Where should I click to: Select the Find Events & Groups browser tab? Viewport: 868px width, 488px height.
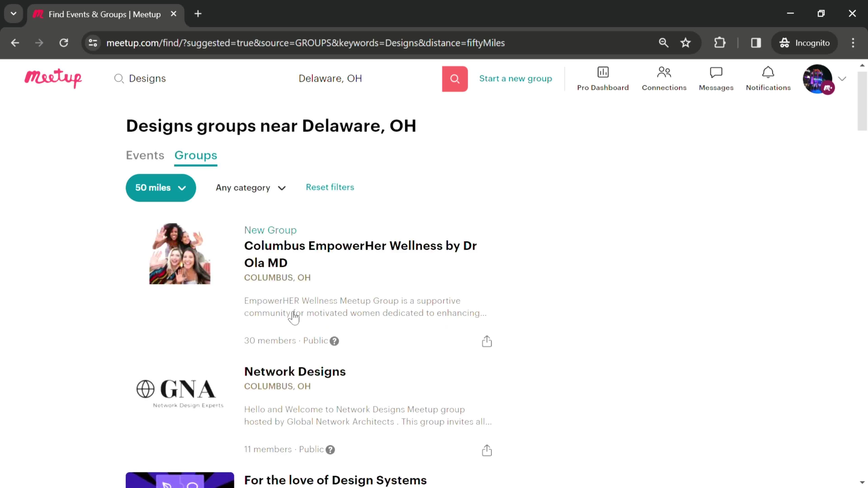[106, 14]
